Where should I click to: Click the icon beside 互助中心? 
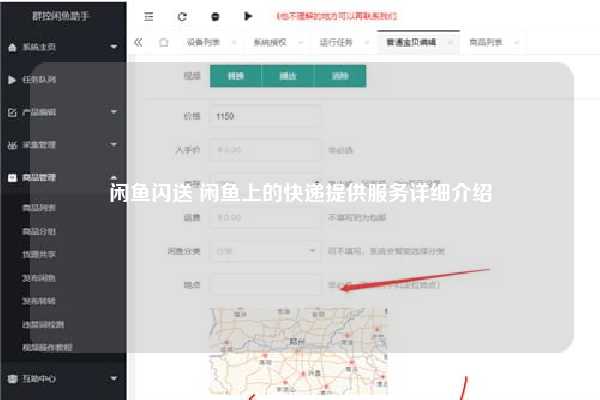[13, 379]
